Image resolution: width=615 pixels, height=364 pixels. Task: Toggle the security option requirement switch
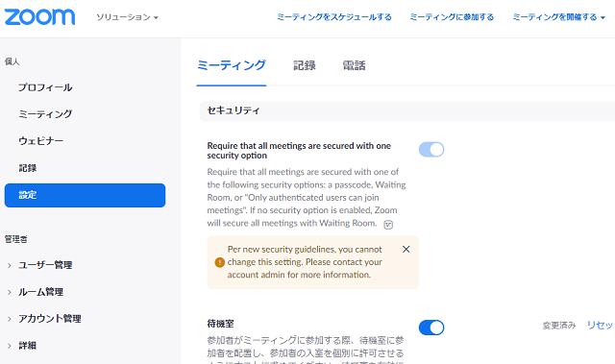[431, 149]
